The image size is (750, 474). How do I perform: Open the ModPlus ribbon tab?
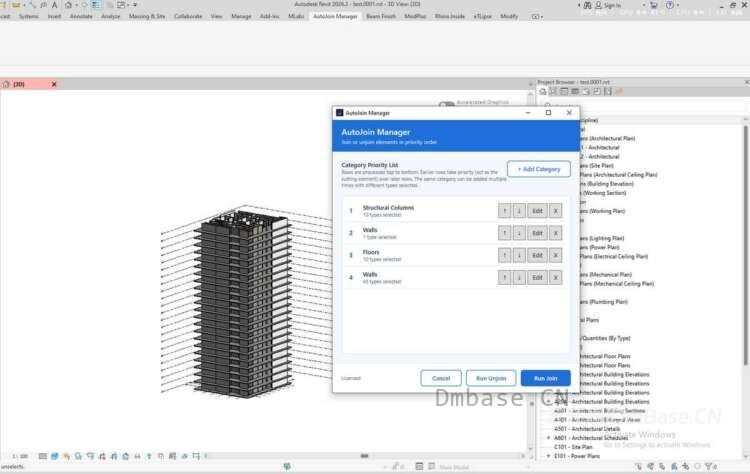click(415, 16)
